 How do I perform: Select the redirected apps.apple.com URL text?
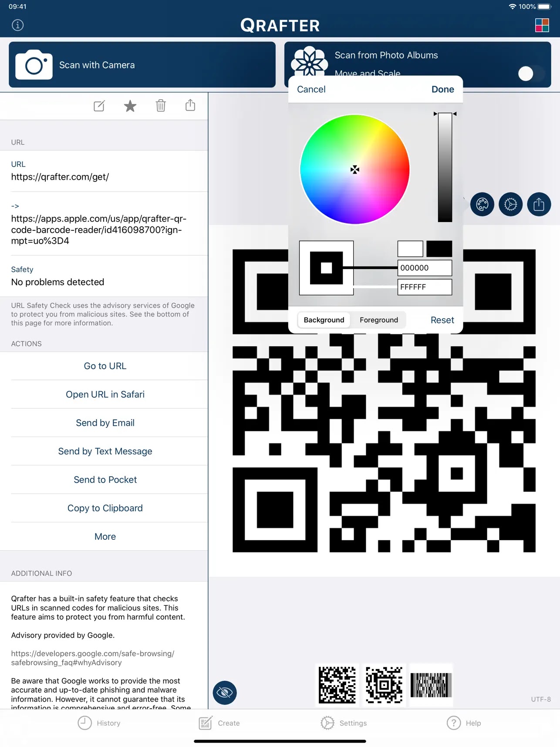pyautogui.click(x=98, y=230)
